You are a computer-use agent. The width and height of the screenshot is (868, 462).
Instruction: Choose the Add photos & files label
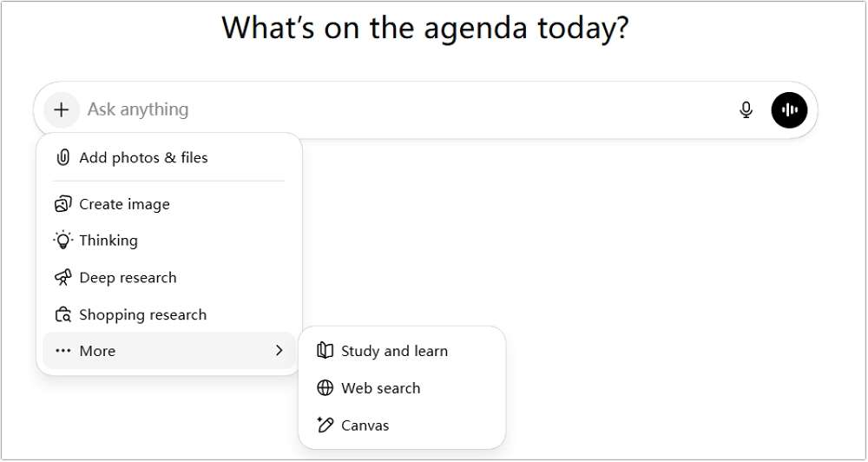coord(143,158)
